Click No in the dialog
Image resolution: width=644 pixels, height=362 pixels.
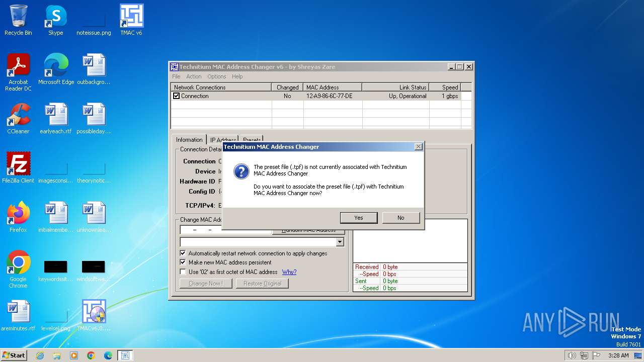coord(400,218)
